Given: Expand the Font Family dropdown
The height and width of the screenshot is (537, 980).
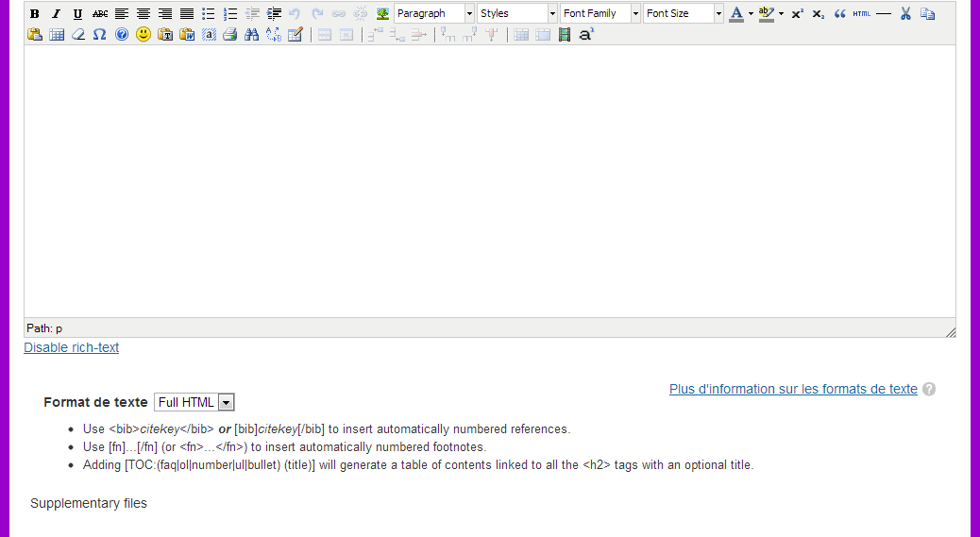Looking at the screenshot, I should [x=600, y=14].
